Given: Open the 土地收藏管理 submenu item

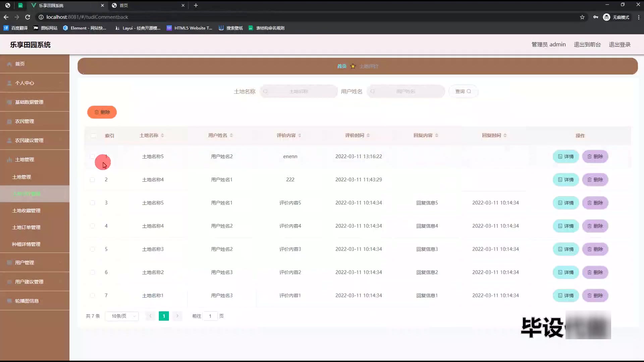Looking at the screenshot, I should coord(35,210).
